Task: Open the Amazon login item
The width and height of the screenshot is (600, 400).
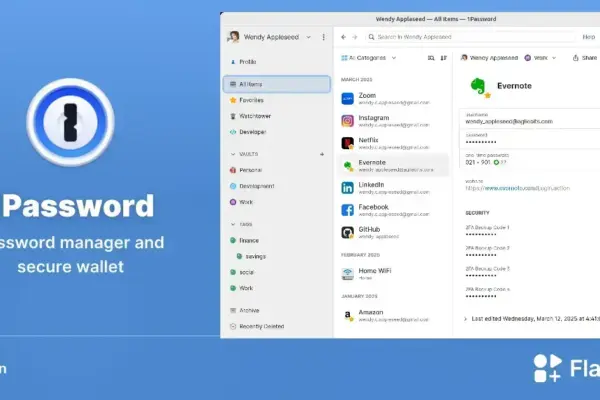Action: [x=393, y=315]
